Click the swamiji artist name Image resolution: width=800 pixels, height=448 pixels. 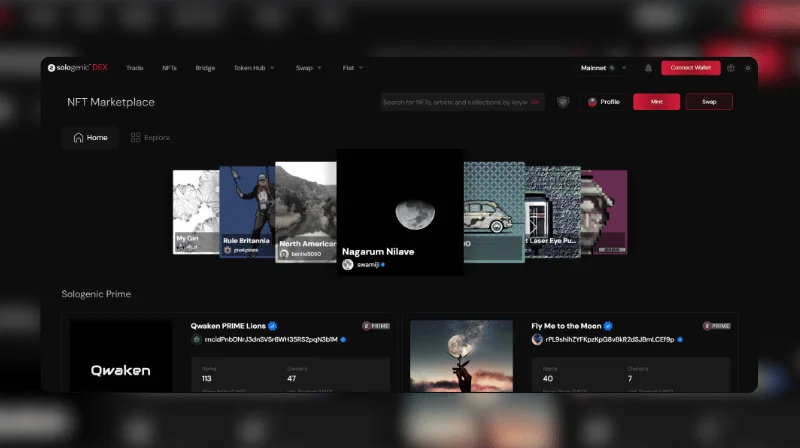click(x=368, y=264)
